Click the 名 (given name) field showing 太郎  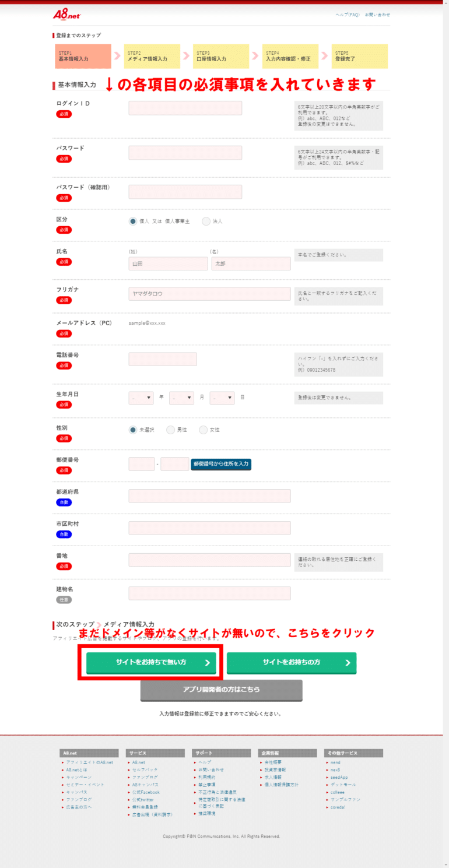tap(251, 263)
